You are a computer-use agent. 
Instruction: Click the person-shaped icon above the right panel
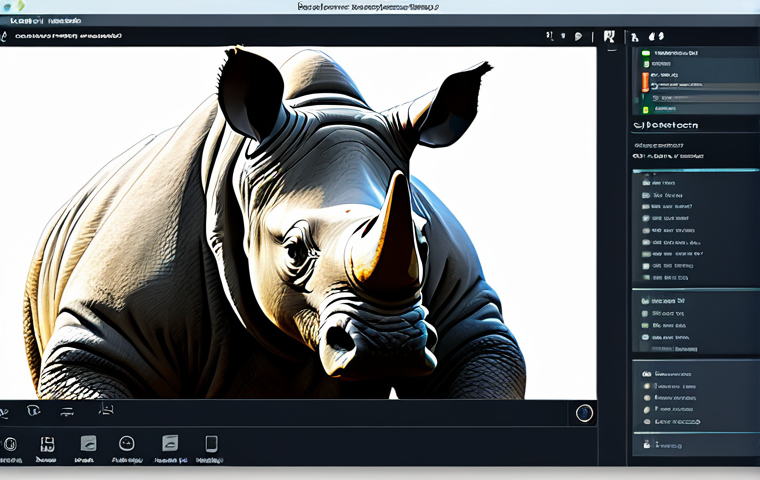pyautogui.click(x=635, y=37)
